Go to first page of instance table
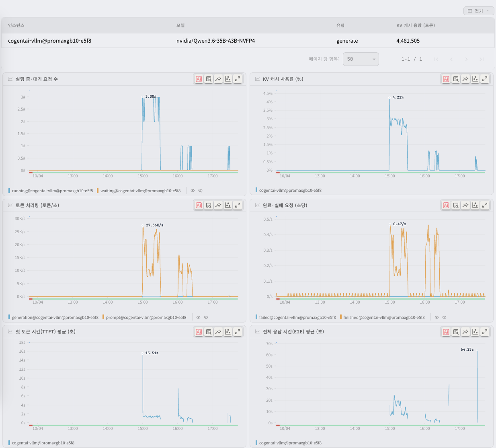 point(436,59)
